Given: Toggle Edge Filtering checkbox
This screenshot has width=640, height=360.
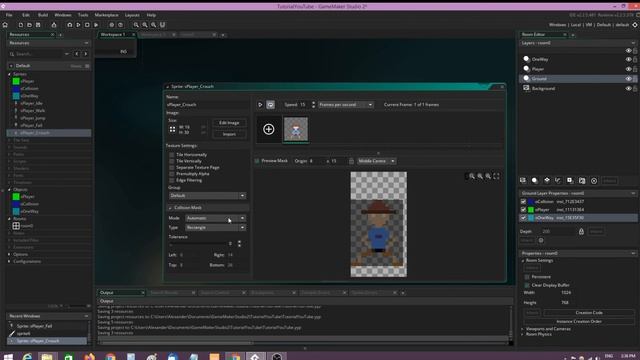Looking at the screenshot, I should click(172, 180).
